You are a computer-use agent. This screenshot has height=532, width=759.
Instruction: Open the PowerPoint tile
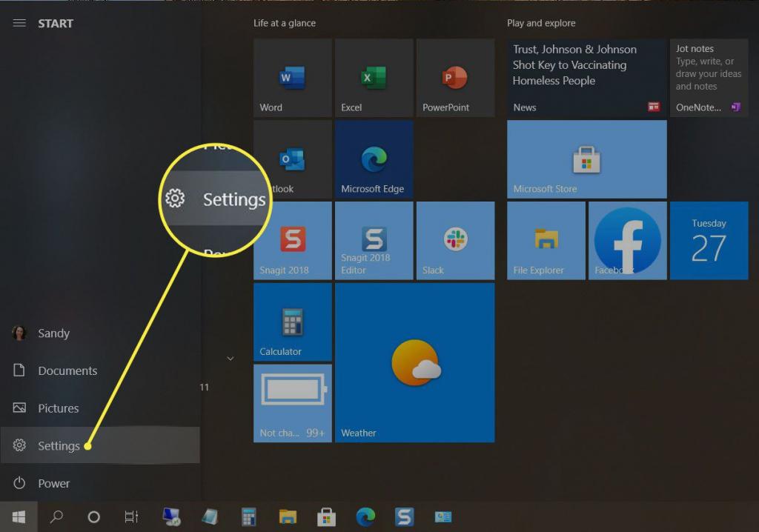[455, 78]
